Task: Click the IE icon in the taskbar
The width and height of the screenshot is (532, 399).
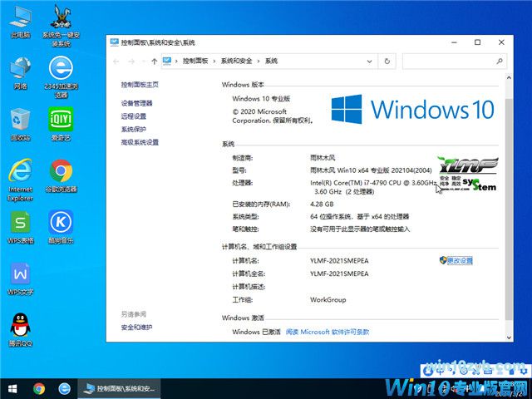Action: click(65, 388)
